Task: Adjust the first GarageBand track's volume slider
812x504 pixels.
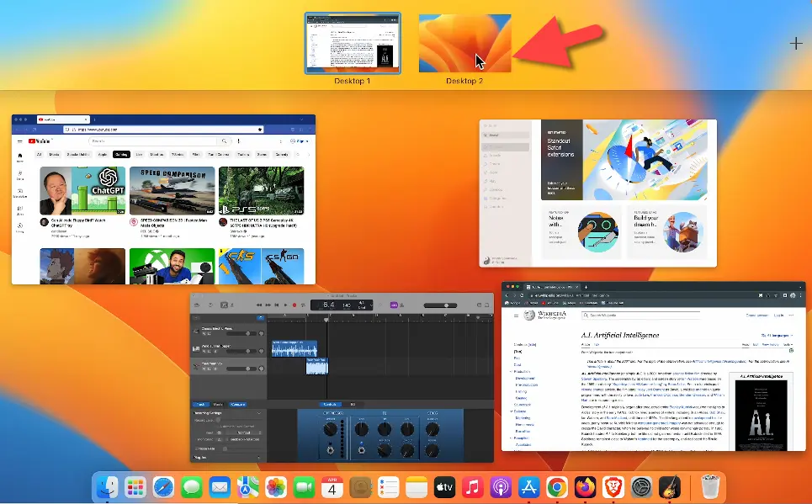Action: 241,333
